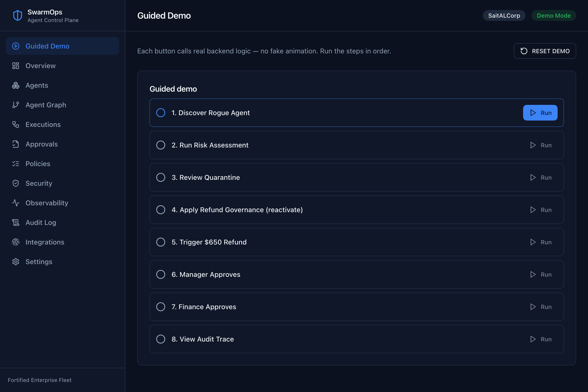
Task: Open the Security shield-check icon
Action: (x=16, y=183)
